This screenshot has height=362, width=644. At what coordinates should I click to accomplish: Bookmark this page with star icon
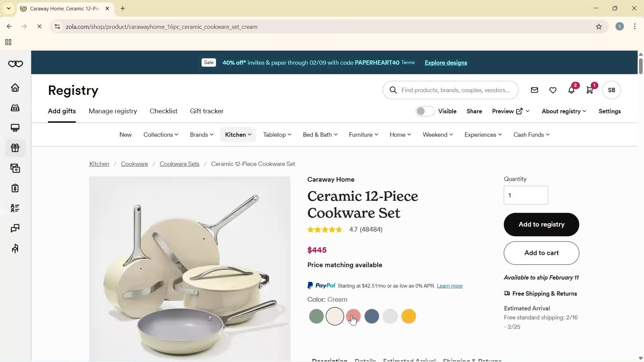coord(599,26)
